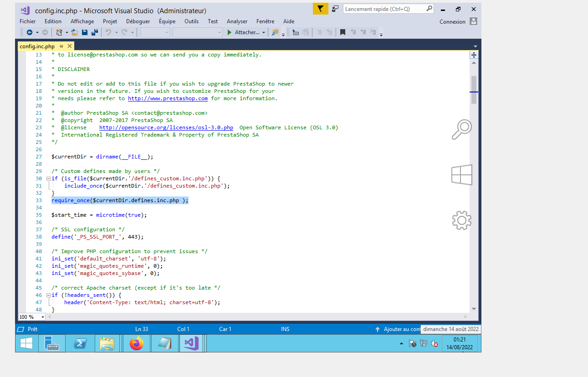Open Server Manager from the taskbar
The height and width of the screenshot is (377, 588).
[x=52, y=343]
